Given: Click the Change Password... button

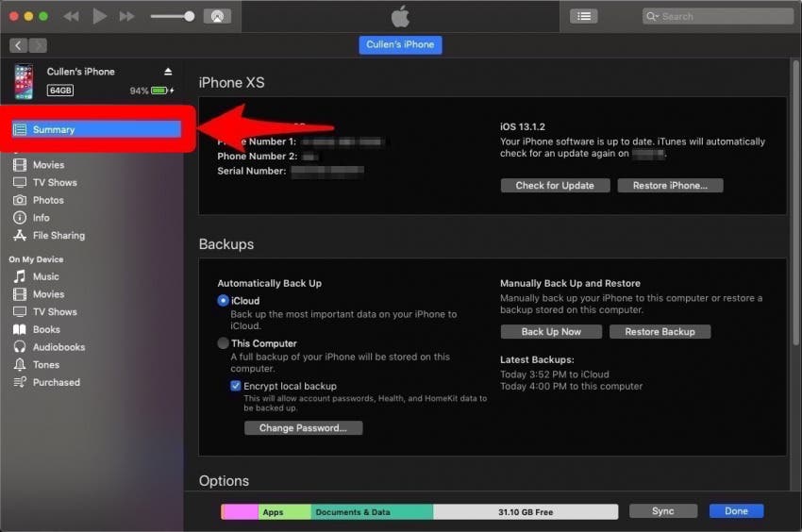Looking at the screenshot, I should tap(303, 428).
